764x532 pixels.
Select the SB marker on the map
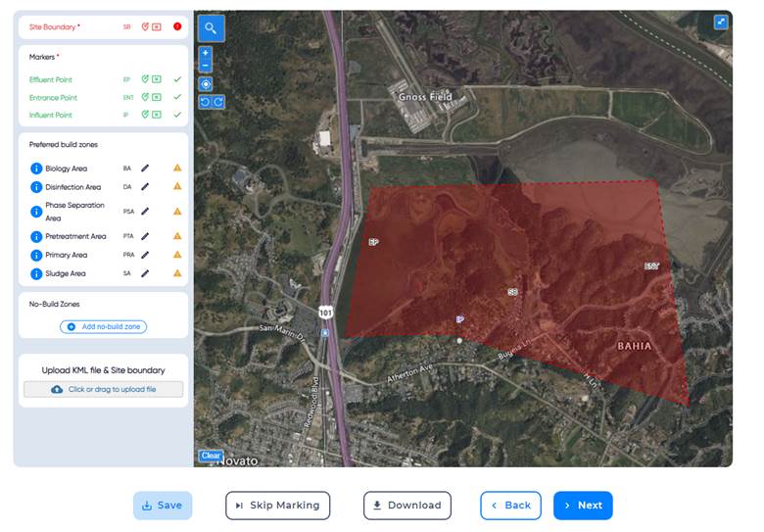coord(512,292)
